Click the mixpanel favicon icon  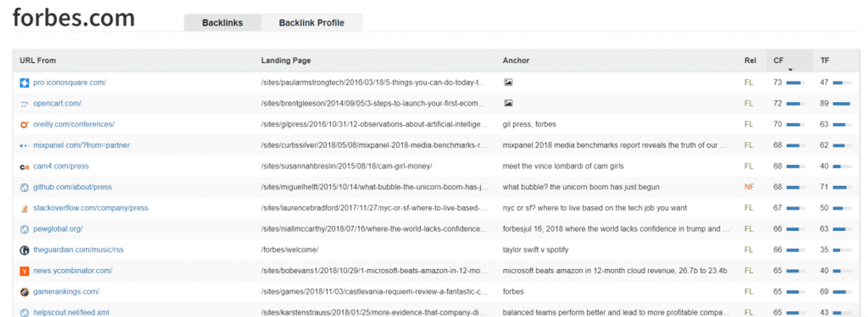(x=25, y=145)
